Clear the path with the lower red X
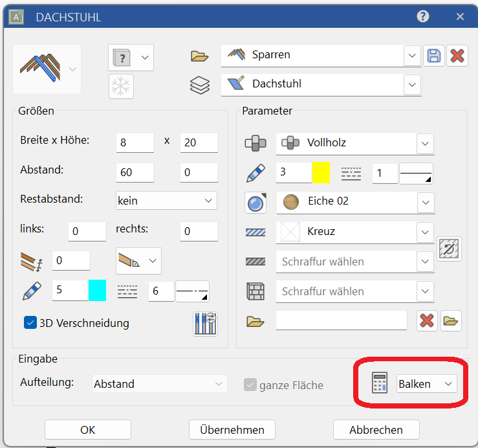The height and width of the screenshot is (448, 478). point(427,320)
